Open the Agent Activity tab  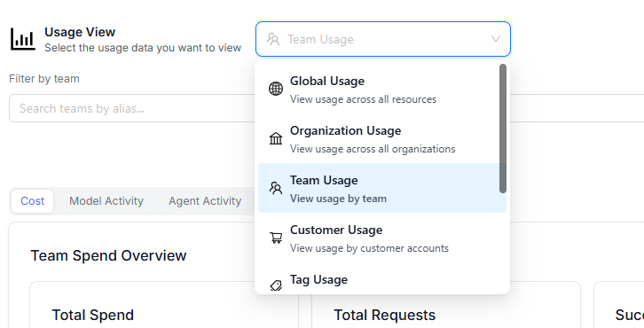(205, 201)
